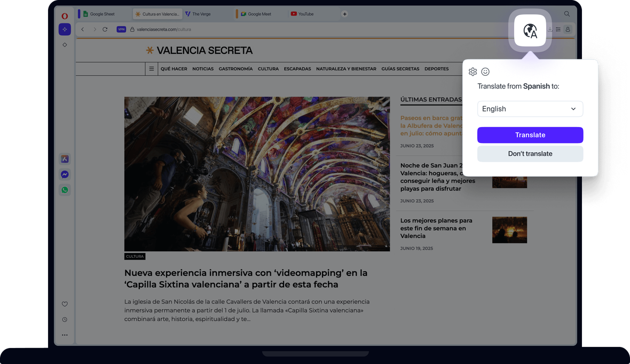The height and width of the screenshot is (364, 630).
Task: Open bookmarks heart icon in sidebar
Action: pyautogui.click(x=65, y=304)
